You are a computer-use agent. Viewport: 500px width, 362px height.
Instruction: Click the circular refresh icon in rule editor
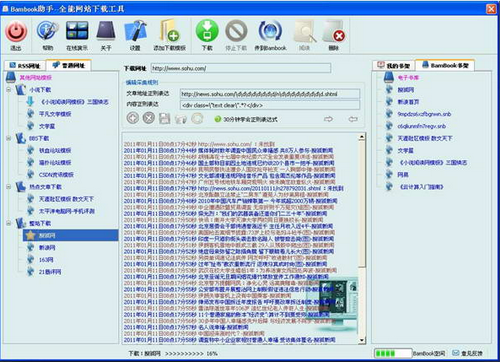[197, 118]
